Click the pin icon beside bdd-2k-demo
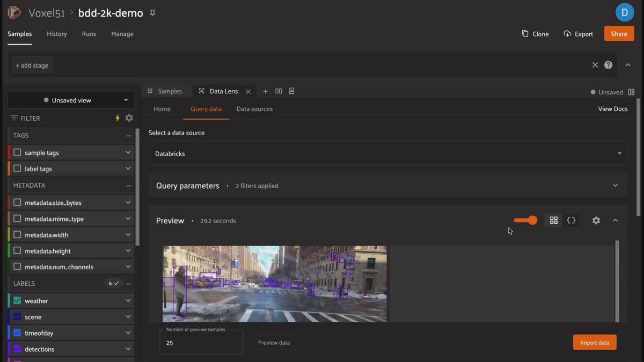Screen dimensions: 644x362 (x=152, y=13)
